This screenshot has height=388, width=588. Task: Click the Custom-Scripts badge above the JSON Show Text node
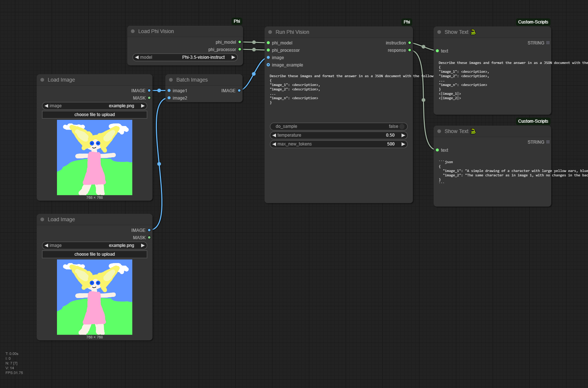tap(533, 121)
